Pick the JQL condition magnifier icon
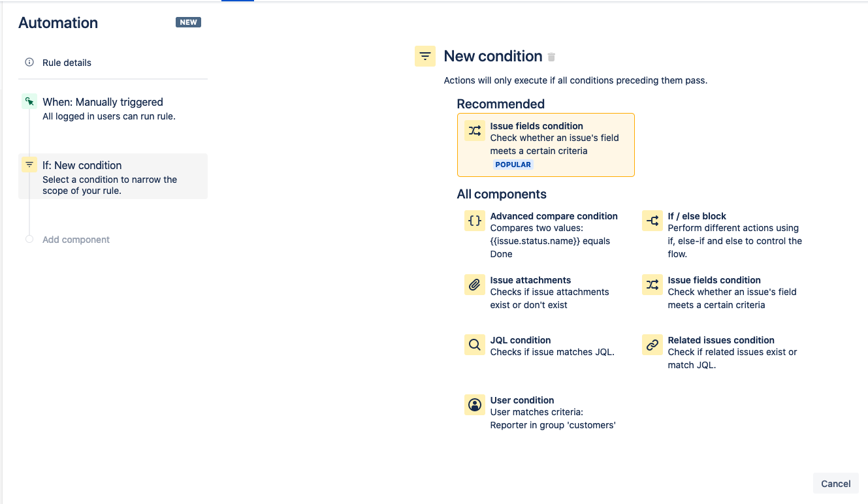 pyautogui.click(x=475, y=345)
